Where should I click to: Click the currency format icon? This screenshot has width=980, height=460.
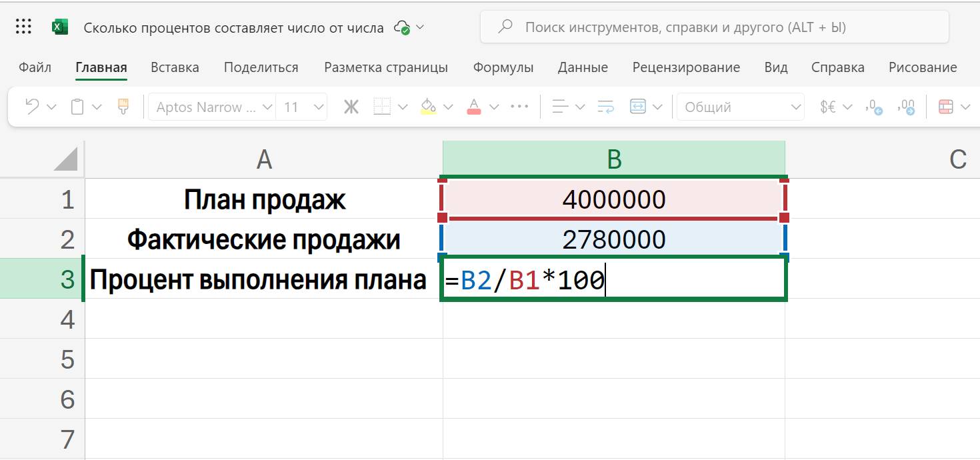click(828, 107)
